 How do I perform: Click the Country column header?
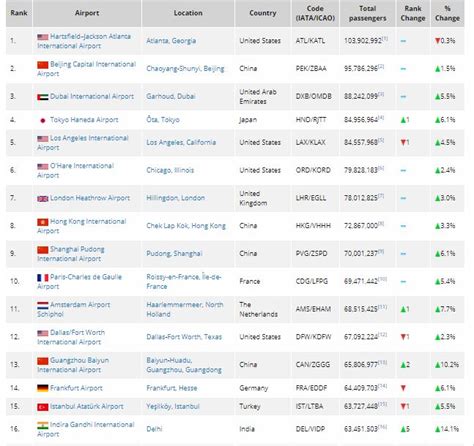click(263, 13)
